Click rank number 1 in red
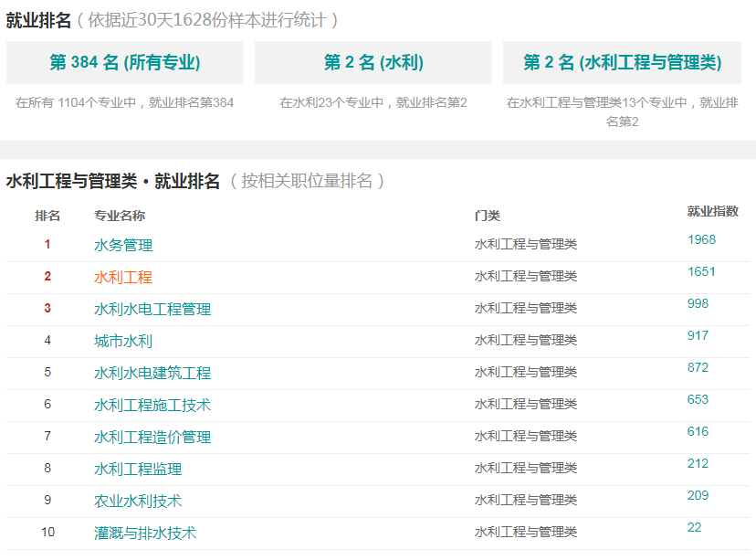The height and width of the screenshot is (560, 756). pyautogui.click(x=47, y=244)
